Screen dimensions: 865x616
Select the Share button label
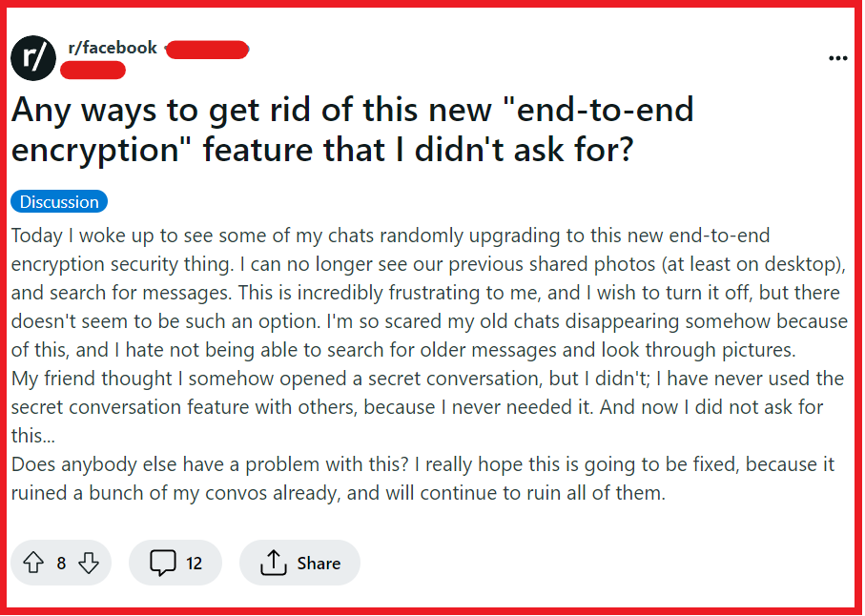[x=319, y=563]
